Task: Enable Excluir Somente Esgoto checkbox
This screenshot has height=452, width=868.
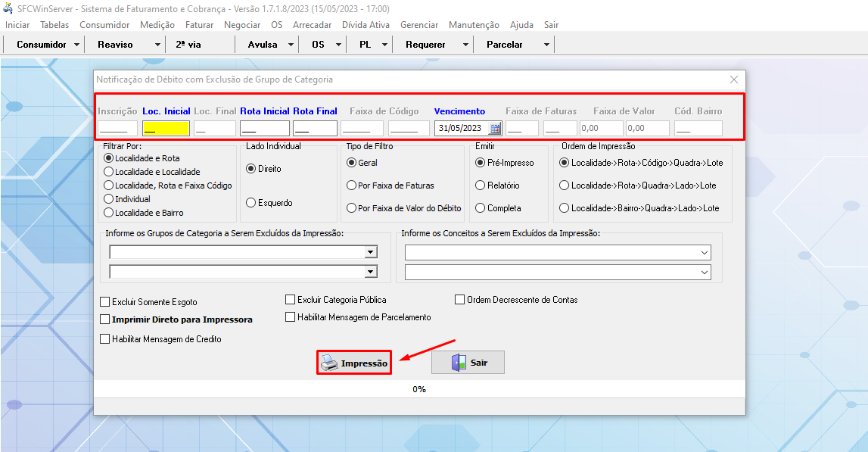Action: pyautogui.click(x=105, y=302)
